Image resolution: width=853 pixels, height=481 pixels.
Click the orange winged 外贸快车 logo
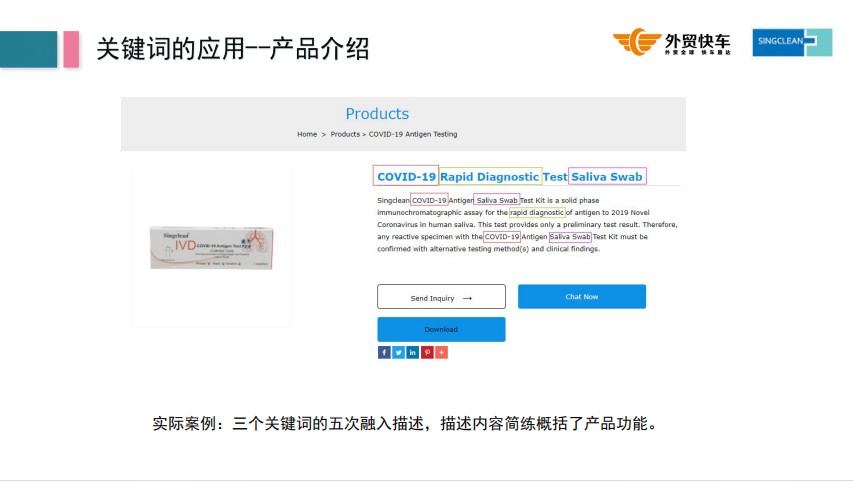pyautogui.click(x=672, y=42)
